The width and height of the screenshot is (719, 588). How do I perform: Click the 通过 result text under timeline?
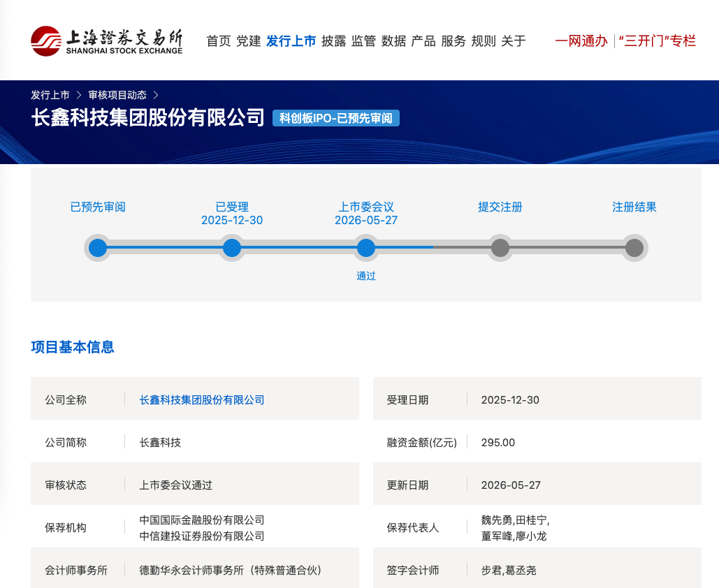click(366, 276)
